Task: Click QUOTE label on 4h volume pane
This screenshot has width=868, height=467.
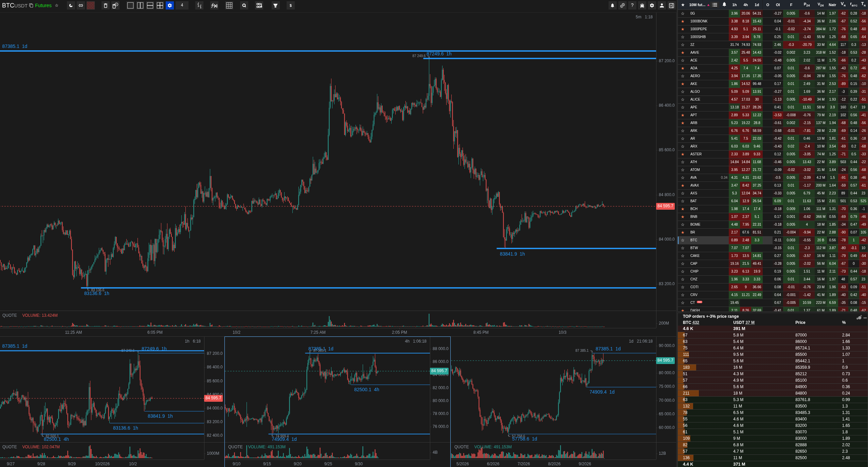Action: click(x=235, y=447)
